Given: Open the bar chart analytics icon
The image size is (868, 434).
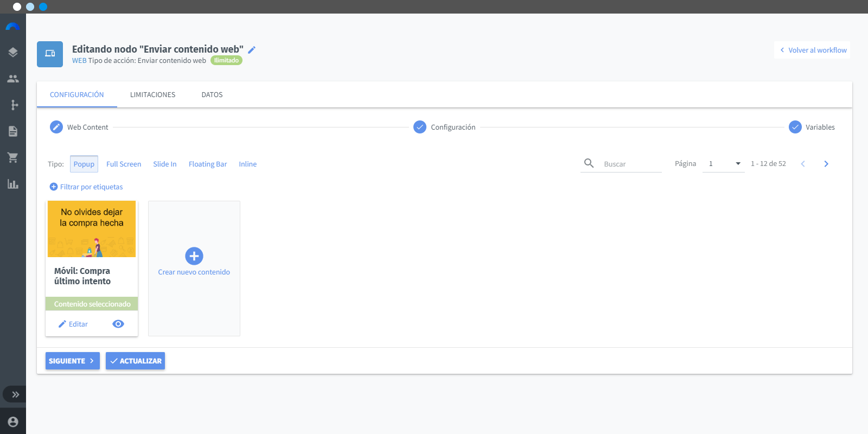Looking at the screenshot, I should (13, 184).
